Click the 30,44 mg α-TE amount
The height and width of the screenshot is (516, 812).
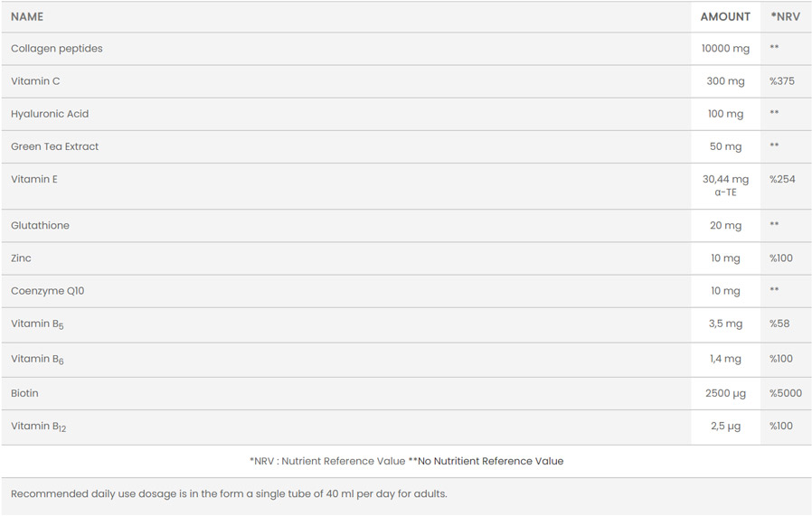tap(725, 185)
